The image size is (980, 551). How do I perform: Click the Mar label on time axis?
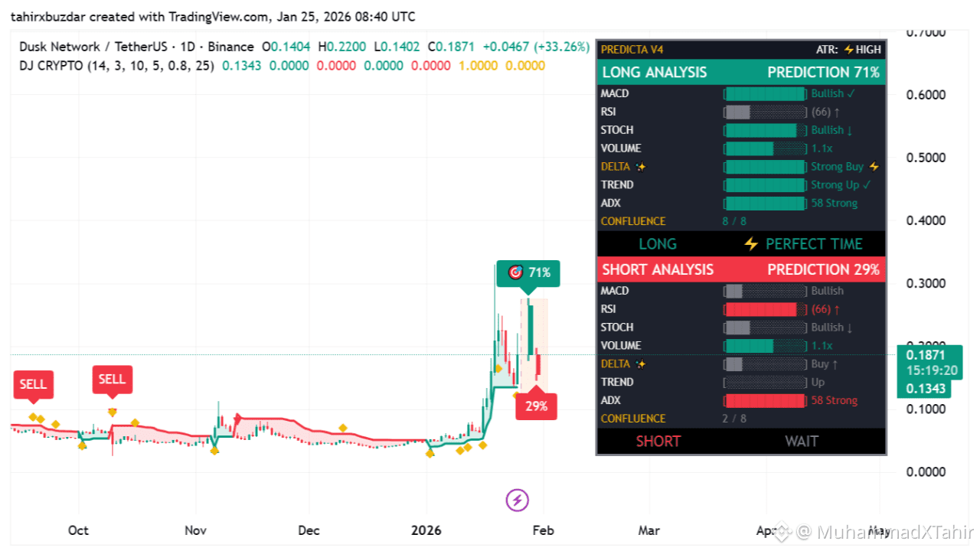point(648,530)
